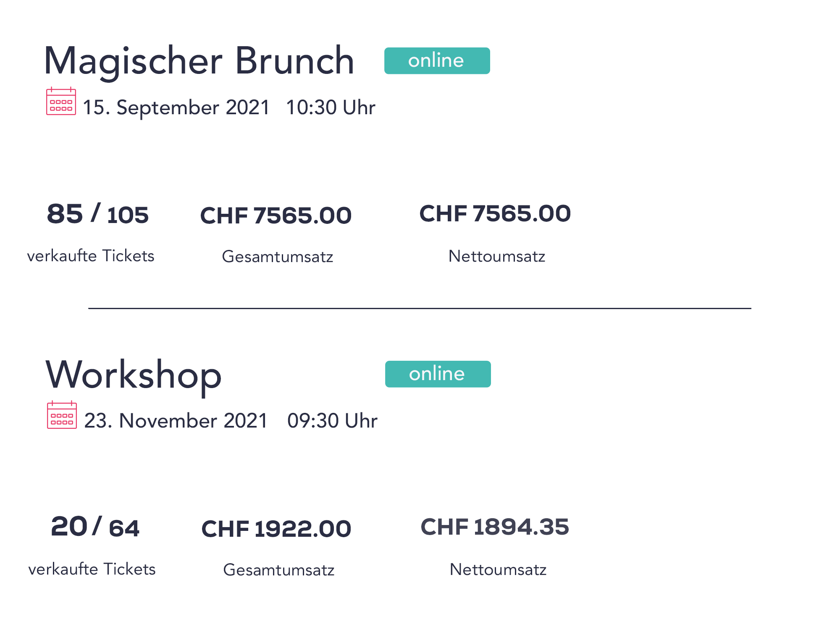The height and width of the screenshot is (630, 840).
Task: Click Gesamtumsatz label under Workshop
Action: point(279,570)
